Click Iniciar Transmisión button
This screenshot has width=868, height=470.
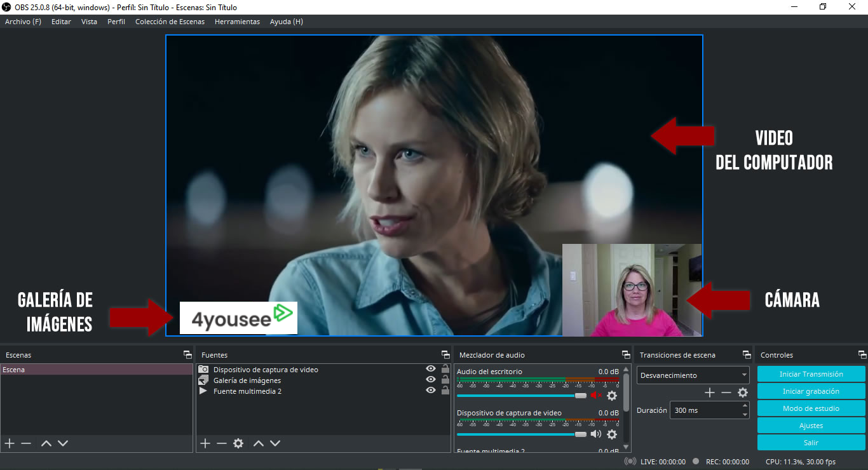tap(811, 374)
